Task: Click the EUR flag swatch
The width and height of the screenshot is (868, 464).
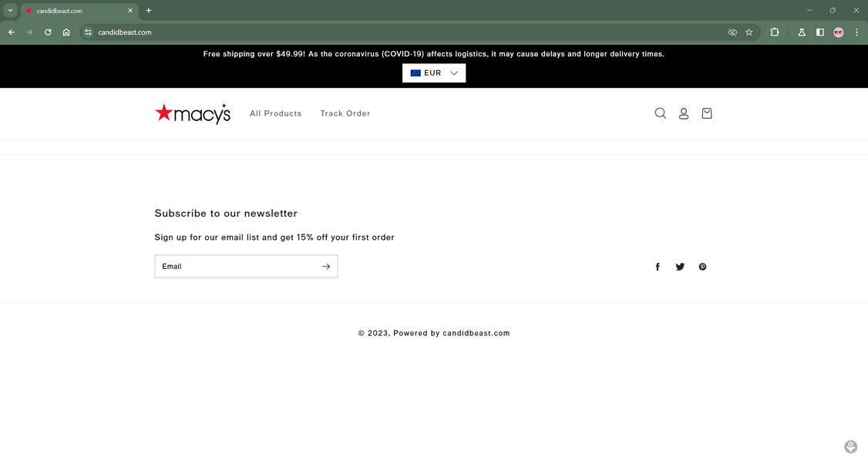Action: 414,72
